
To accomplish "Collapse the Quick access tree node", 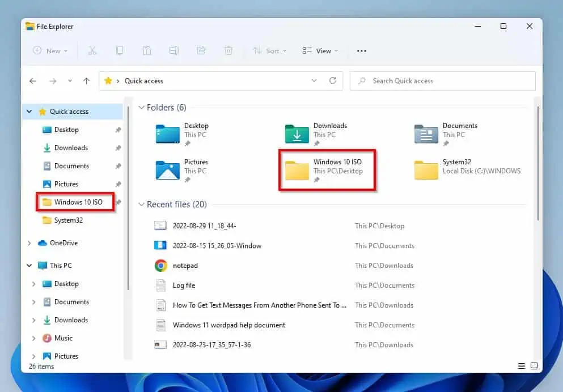I will point(29,112).
